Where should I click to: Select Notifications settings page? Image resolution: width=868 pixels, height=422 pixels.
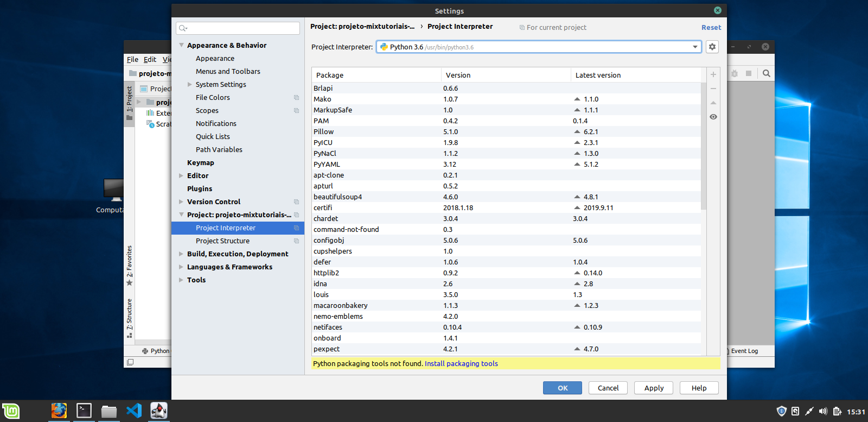tap(216, 124)
